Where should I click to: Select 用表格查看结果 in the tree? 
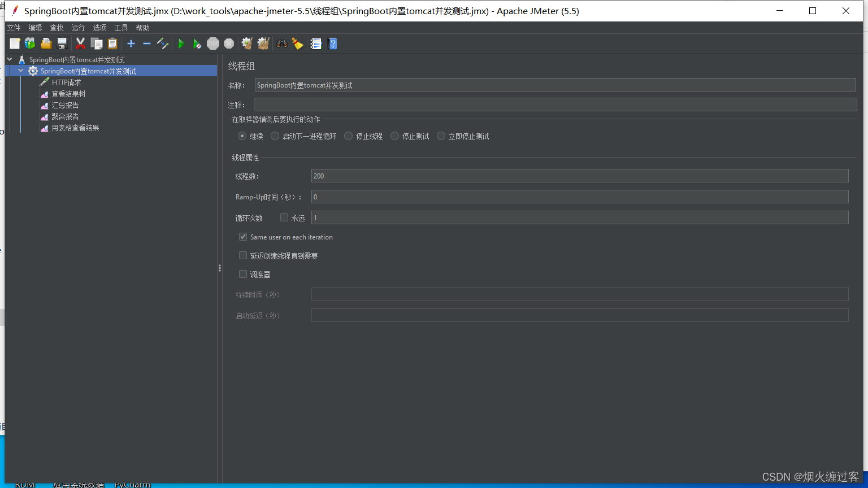[76, 128]
